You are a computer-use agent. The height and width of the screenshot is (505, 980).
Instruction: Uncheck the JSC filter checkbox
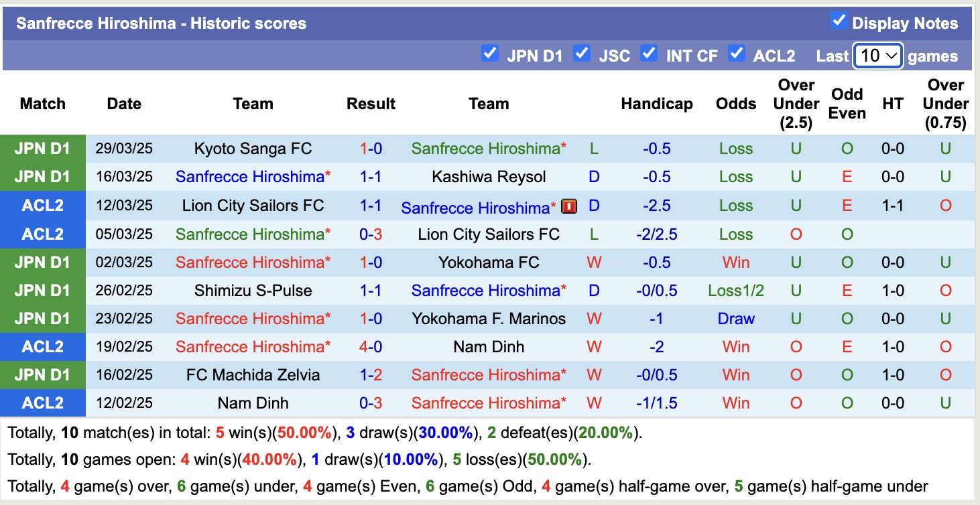[582, 53]
